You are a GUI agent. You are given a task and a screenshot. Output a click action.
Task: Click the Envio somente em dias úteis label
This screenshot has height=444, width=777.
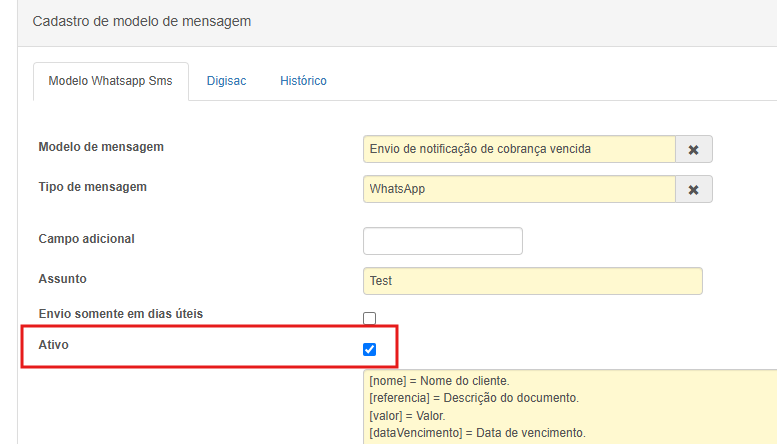coord(120,314)
